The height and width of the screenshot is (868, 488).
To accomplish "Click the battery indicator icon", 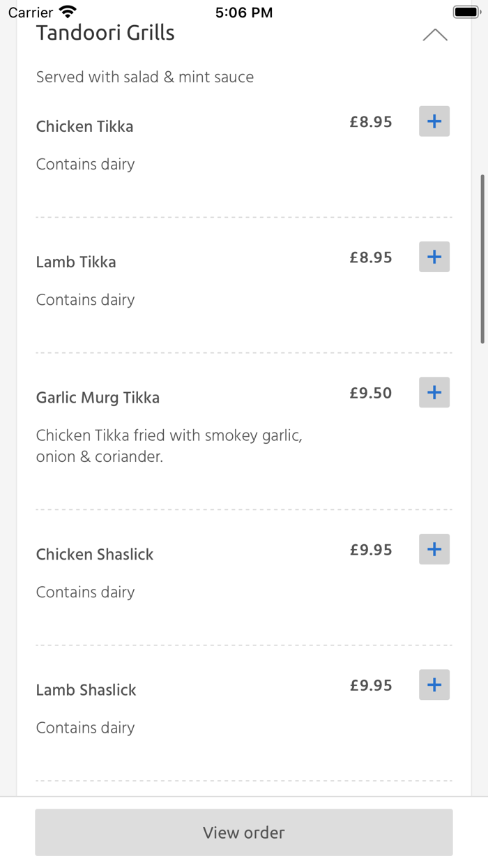I will point(466,11).
